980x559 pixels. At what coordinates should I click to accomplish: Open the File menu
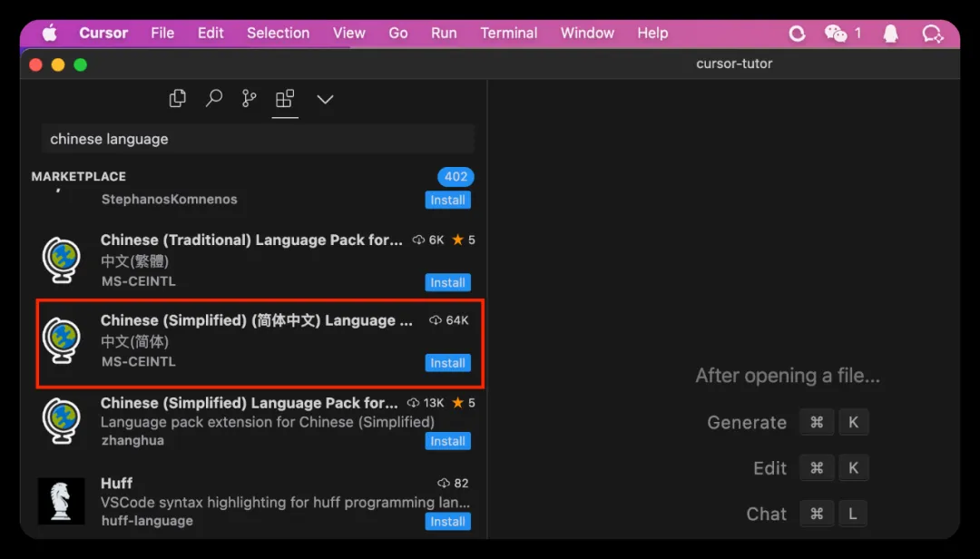point(162,34)
